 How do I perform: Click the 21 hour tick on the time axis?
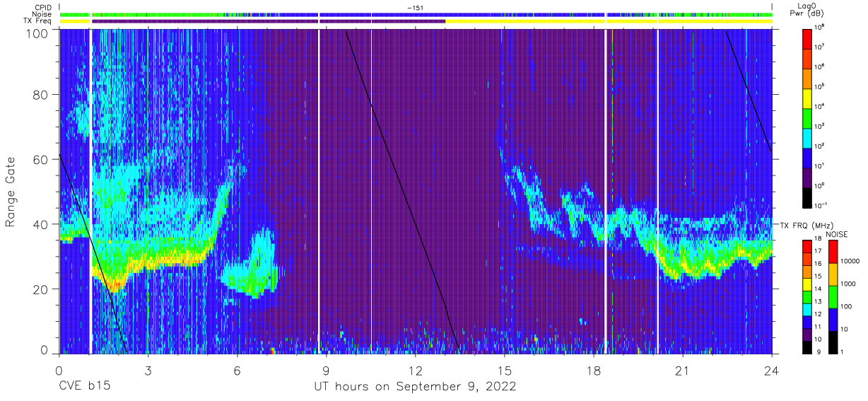tap(682, 371)
